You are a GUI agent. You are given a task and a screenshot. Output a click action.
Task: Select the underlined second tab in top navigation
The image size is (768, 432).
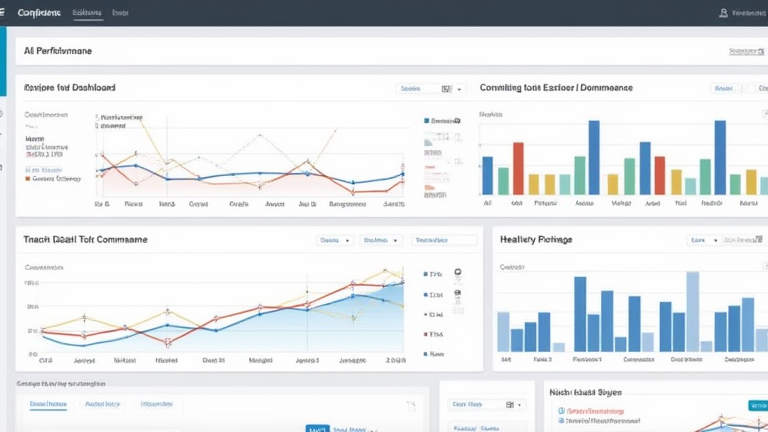click(x=87, y=13)
